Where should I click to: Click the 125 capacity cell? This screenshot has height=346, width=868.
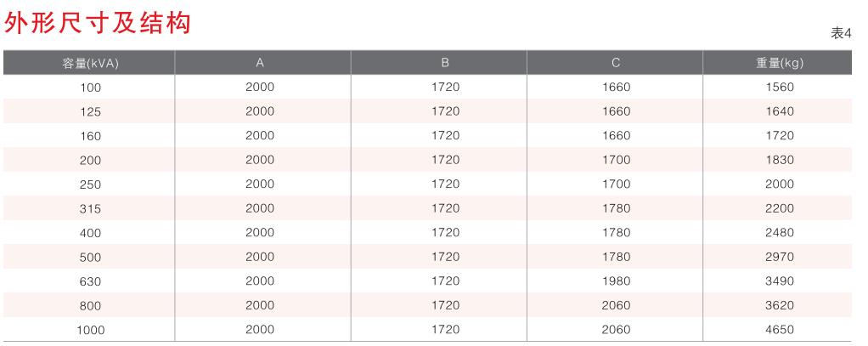click(x=90, y=111)
